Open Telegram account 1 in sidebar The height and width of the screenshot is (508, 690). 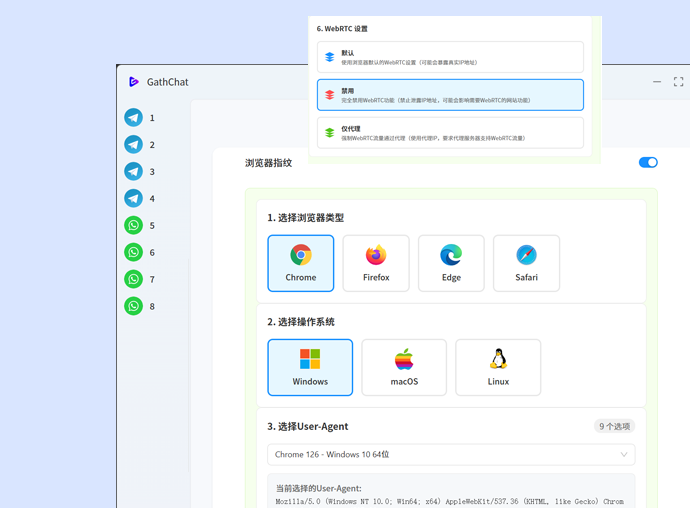click(134, 118)
